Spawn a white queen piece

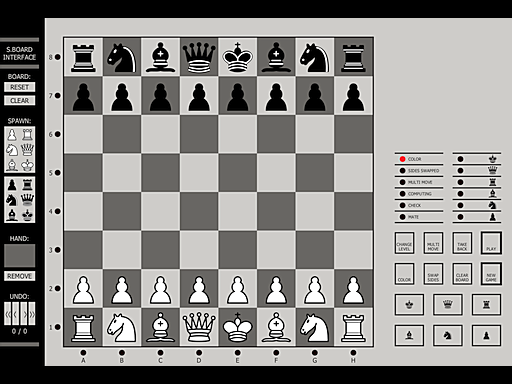point(27,150)
